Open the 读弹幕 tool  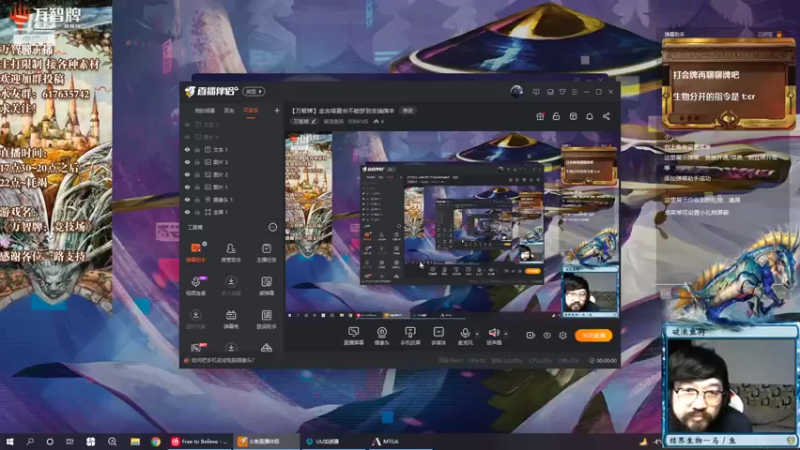click(266, 286)
